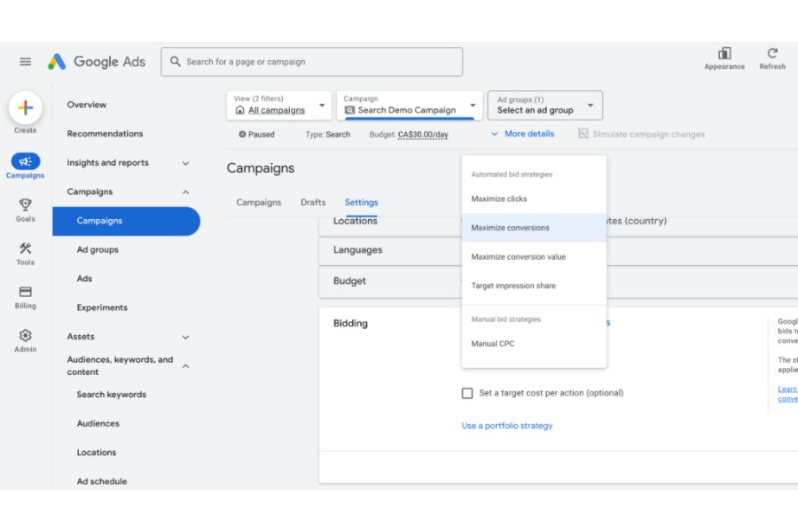Screen dimensions: 798x532
Task: Switch to the Campaigns tab
Action: point(259,203)
